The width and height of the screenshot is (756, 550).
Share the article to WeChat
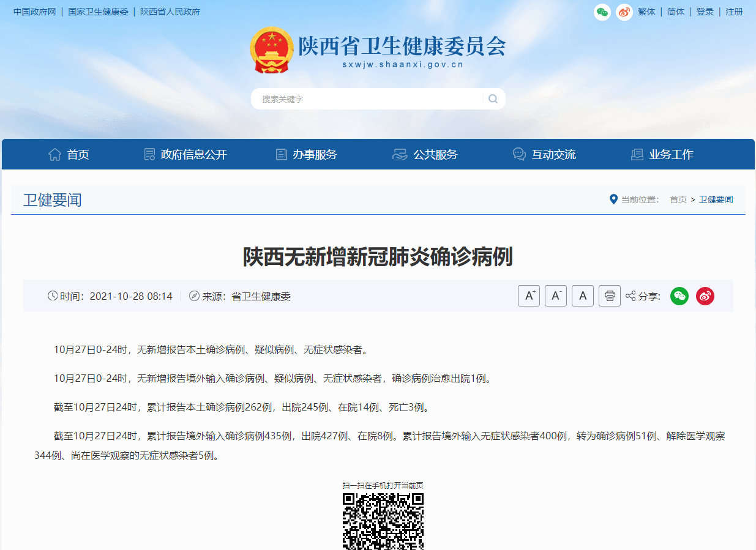(679, 295)
